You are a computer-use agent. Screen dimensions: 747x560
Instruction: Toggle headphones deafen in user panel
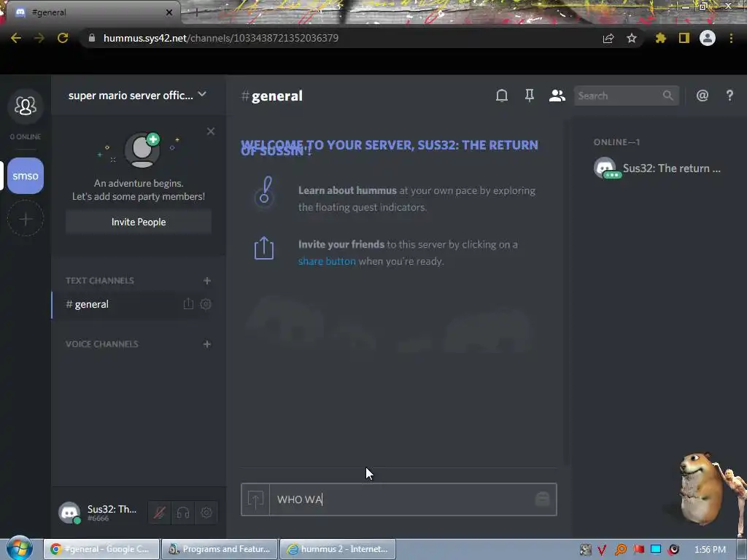click(x=183, y=513)
